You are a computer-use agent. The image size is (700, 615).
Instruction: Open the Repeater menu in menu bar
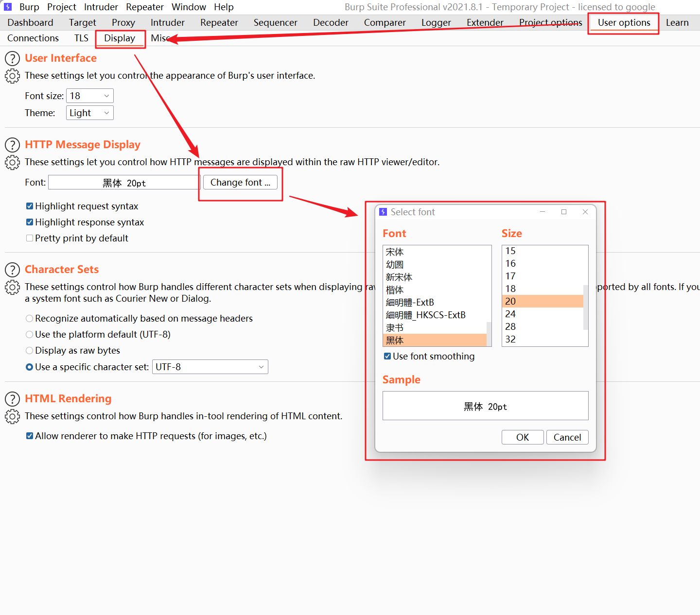(x=145, y=7)
